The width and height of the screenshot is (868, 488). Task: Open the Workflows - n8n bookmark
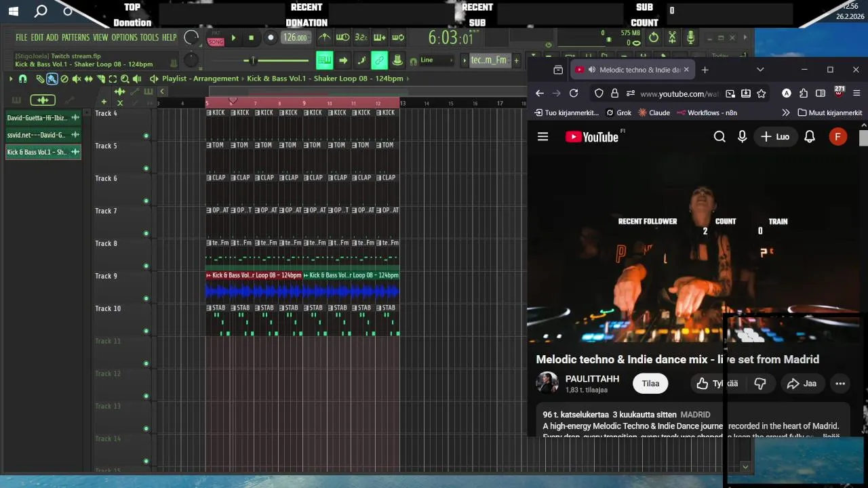(x=707, y=113)
